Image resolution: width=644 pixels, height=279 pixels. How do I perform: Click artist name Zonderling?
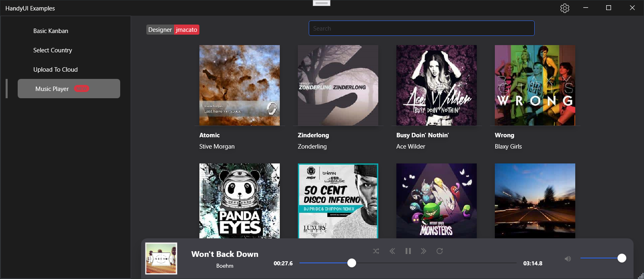(x=312, y=147)
